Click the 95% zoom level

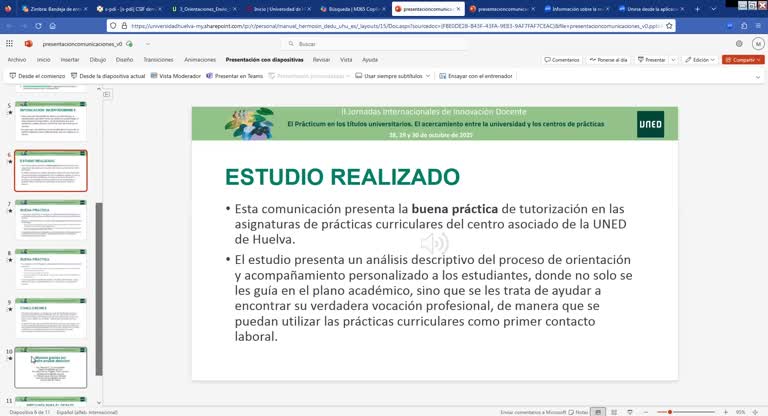(740, 412)
